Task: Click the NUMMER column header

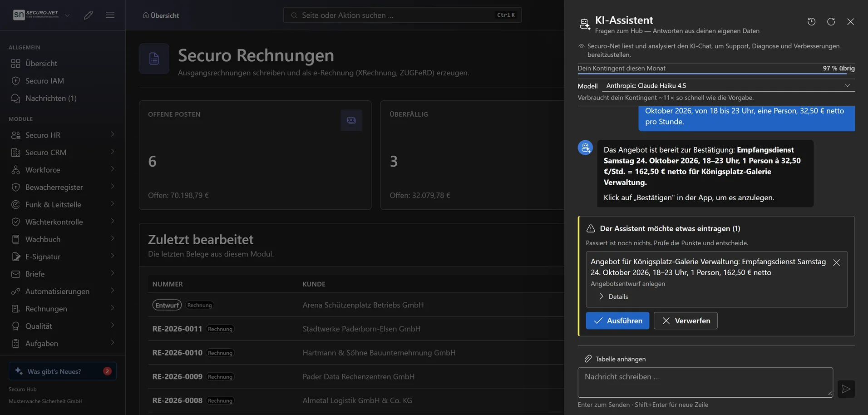Action: (x=168, y=284)
